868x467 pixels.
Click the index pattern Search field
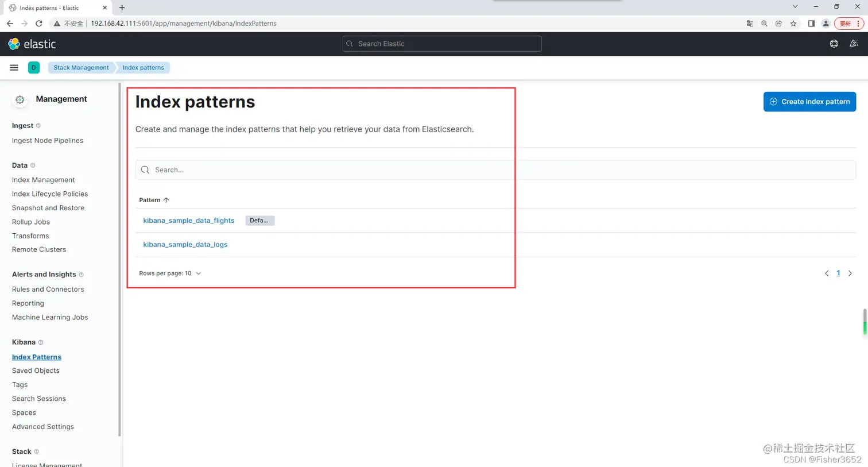click(495, 170)
